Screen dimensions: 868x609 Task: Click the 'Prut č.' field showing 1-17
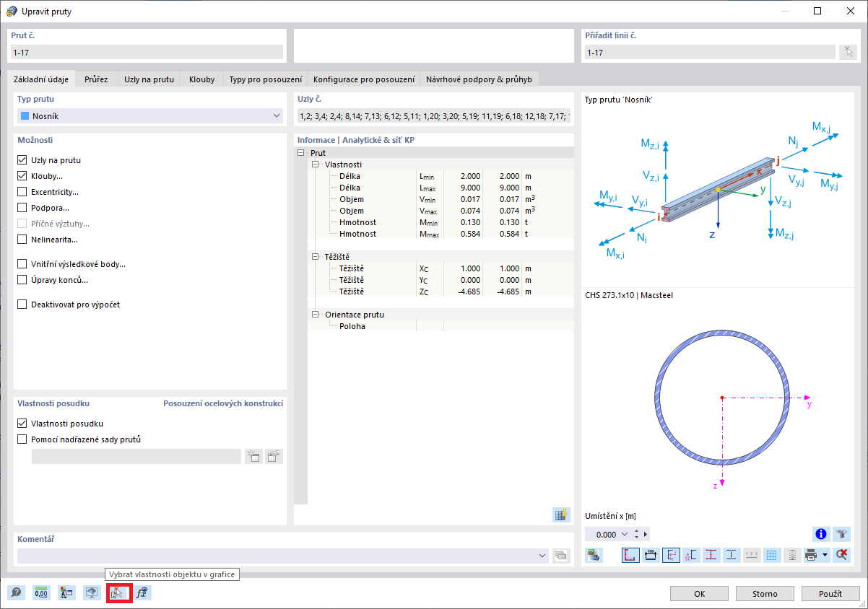click(147, 52)
